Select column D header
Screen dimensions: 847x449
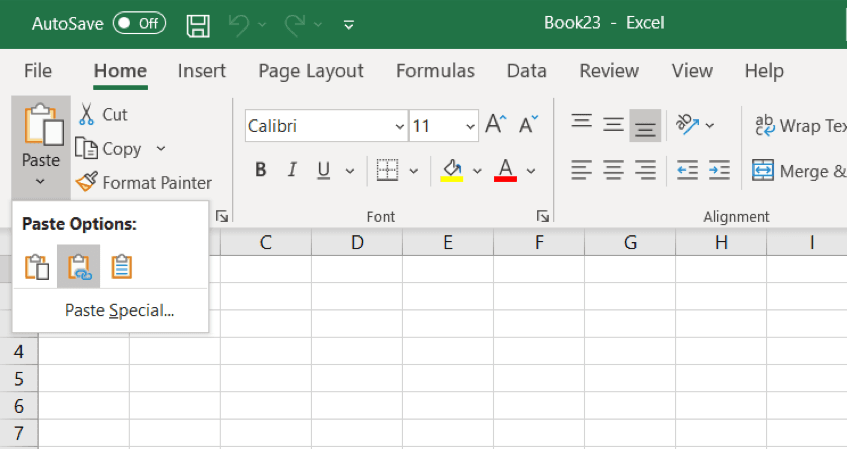coord(357,242)
